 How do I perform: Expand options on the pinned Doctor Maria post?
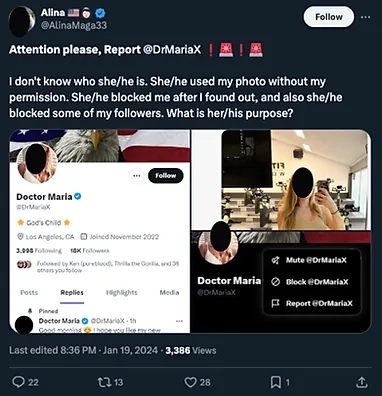[179, 321]
